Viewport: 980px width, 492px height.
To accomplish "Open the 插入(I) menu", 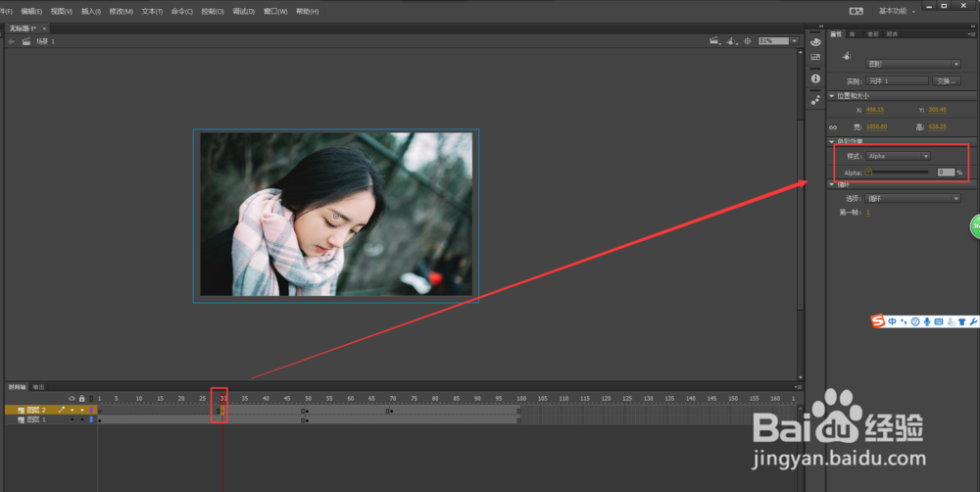I will point(90,11).
